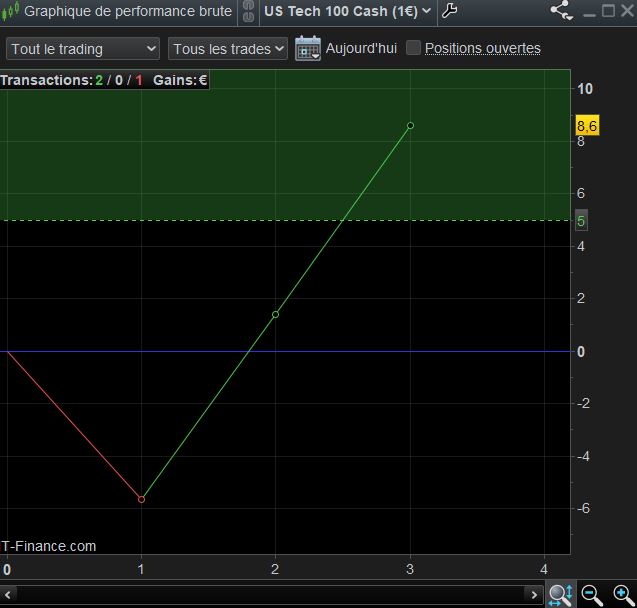
Task: Click the zoom in magnifier icon
Action: pyautogui.click(x=624, y=595)
